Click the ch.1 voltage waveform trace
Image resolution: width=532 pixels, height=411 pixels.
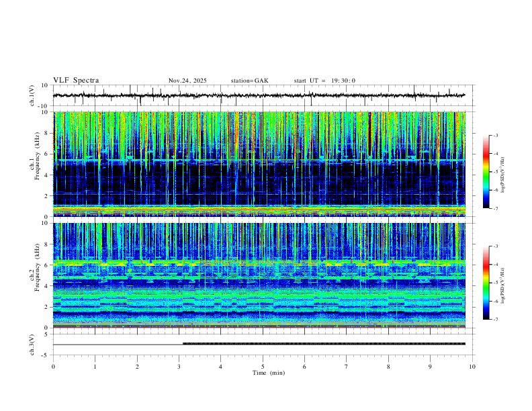coord(259,95)
